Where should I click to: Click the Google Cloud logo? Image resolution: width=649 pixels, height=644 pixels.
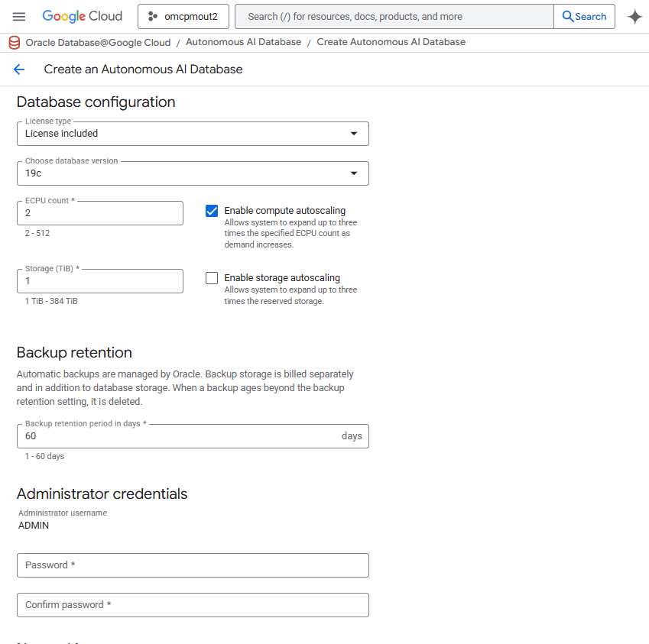(82, 16)
